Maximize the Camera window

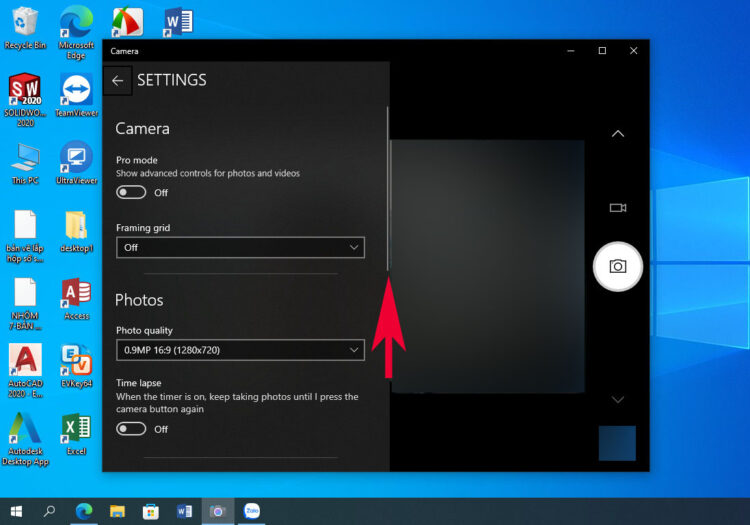tap(602, 51)
